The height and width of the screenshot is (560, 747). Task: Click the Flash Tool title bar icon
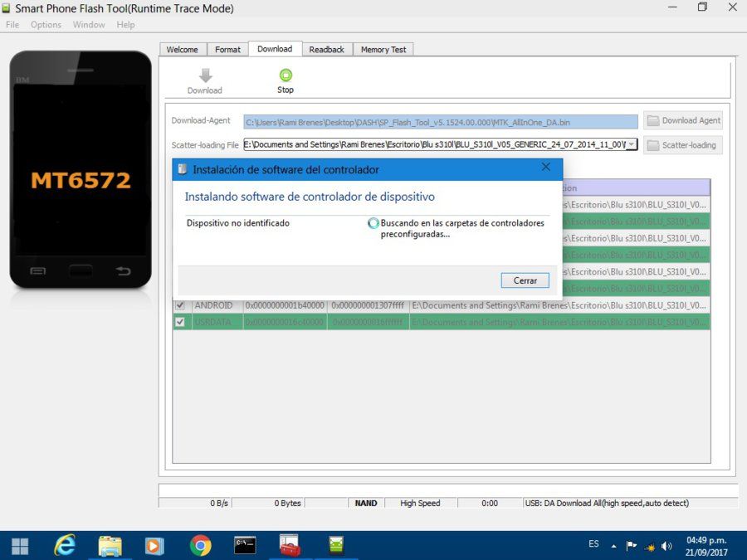(6, 8)
